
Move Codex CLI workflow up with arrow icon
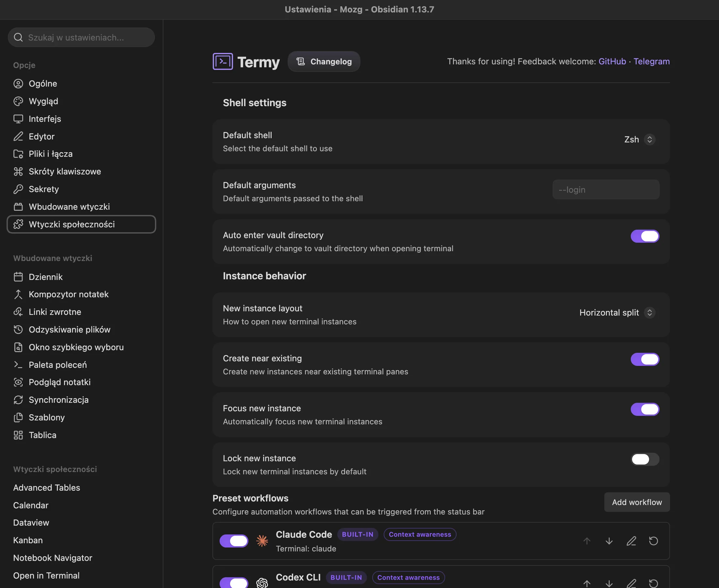tap(587, 583)
